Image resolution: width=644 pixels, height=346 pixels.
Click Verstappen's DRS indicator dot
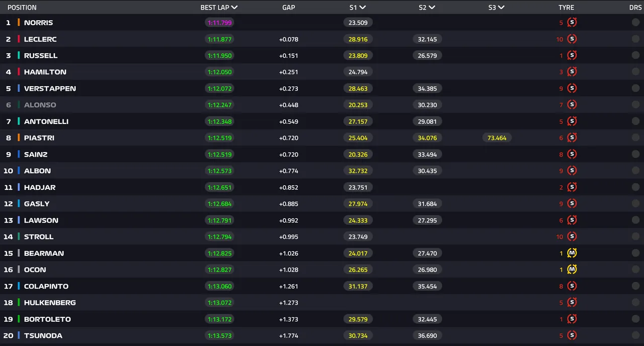click(x=635, y=88)
